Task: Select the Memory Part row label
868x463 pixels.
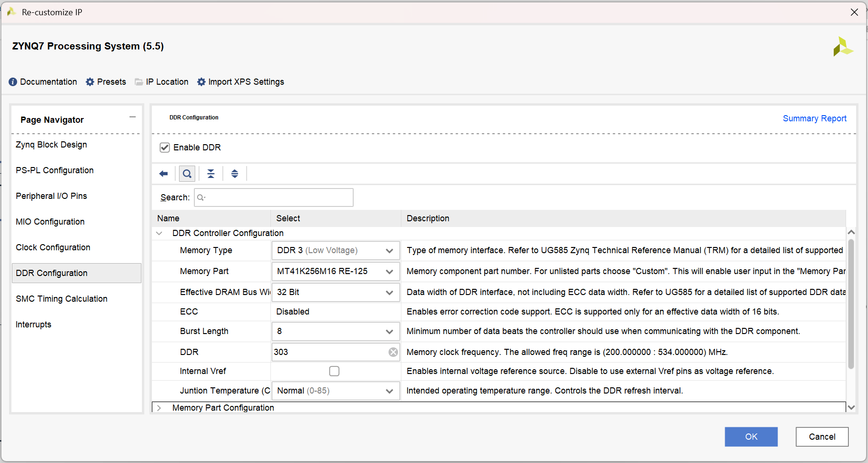Action: [x=204, y=271]
